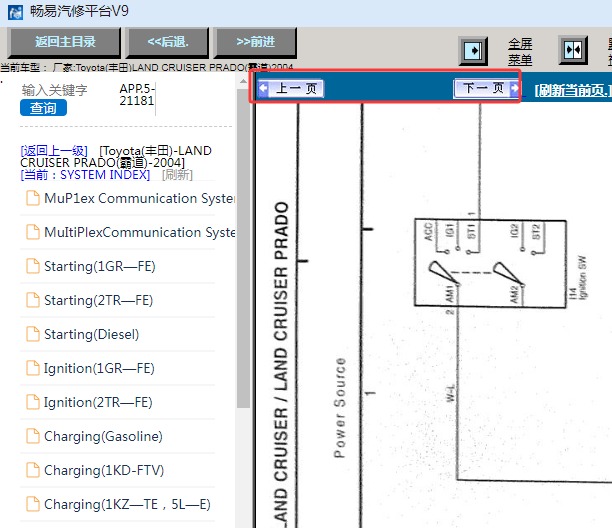The width and height of the screenshot is (612, 528).
Task: Click file icon beside Ignition(2TR—FE)
Action: pos(33,402)
